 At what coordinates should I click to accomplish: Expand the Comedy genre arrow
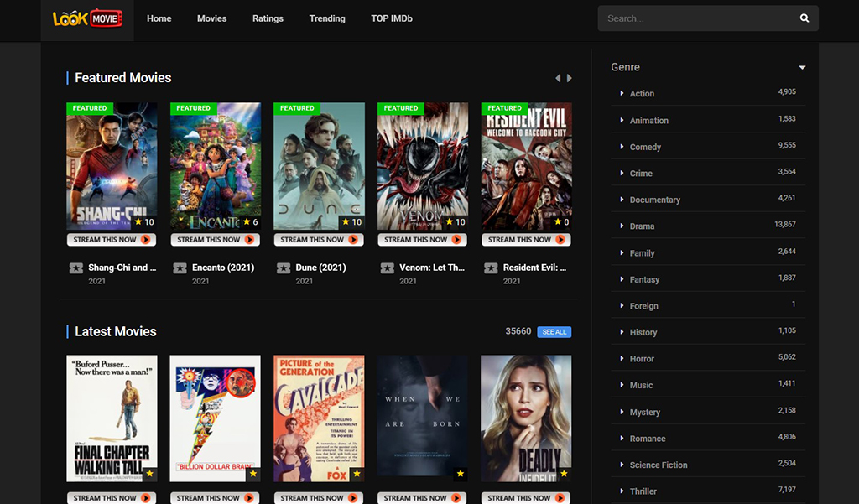click(x=622, y=146)
